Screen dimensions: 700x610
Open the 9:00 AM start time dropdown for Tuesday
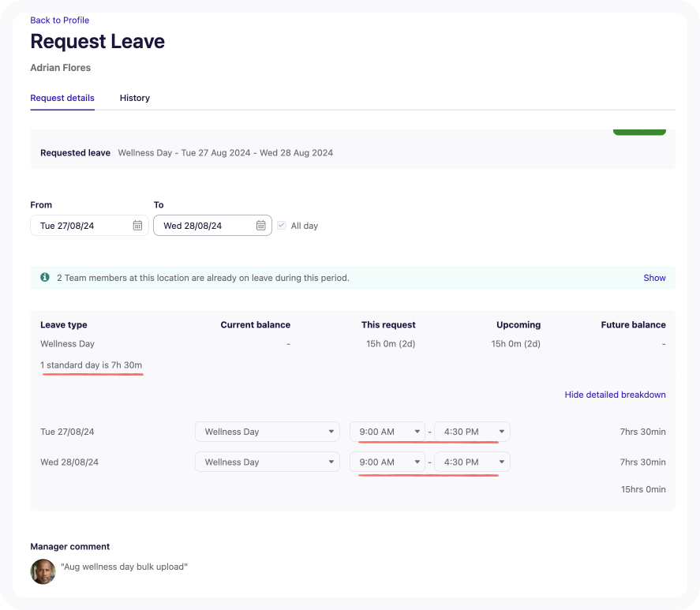click(387, 431)
